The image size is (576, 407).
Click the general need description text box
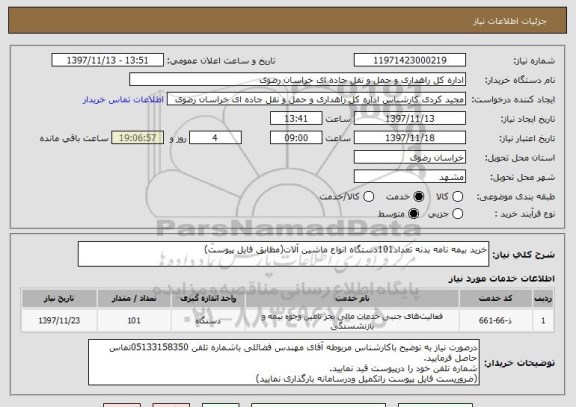(x=283, y=254)
